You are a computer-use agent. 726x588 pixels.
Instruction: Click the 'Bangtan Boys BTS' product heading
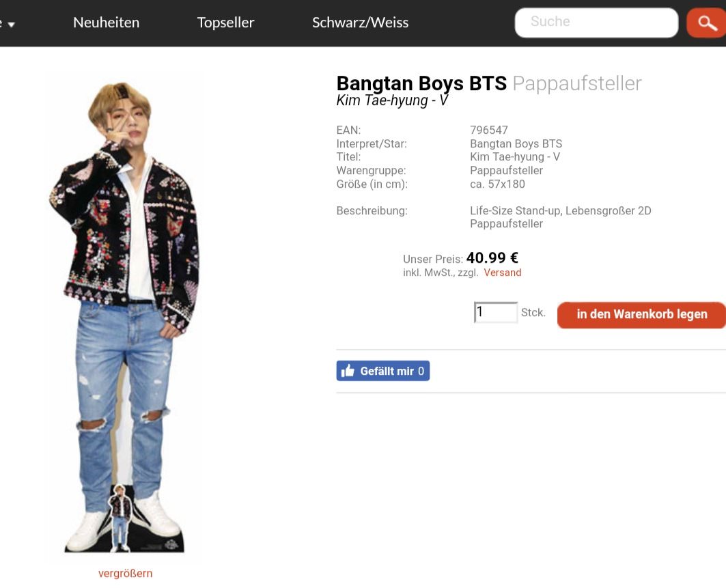point(421,83)
